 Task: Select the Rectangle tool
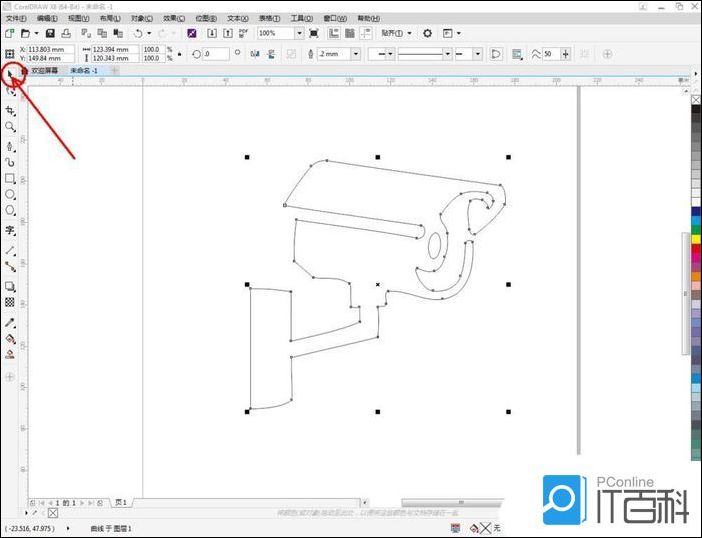pyautogui.click(x=10, y=178)
